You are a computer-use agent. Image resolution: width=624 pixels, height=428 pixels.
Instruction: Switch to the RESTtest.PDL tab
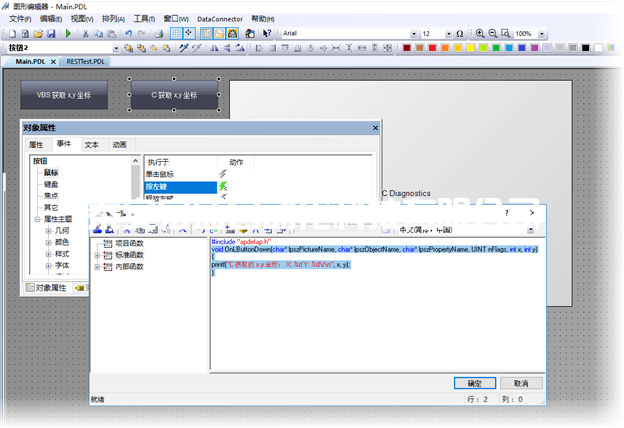87,61
